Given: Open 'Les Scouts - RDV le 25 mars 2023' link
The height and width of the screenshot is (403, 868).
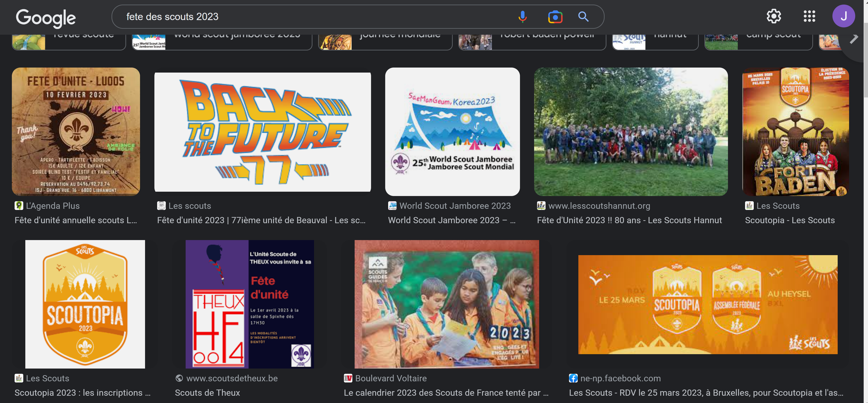Looking at the screenshot, I should [706, 393].
